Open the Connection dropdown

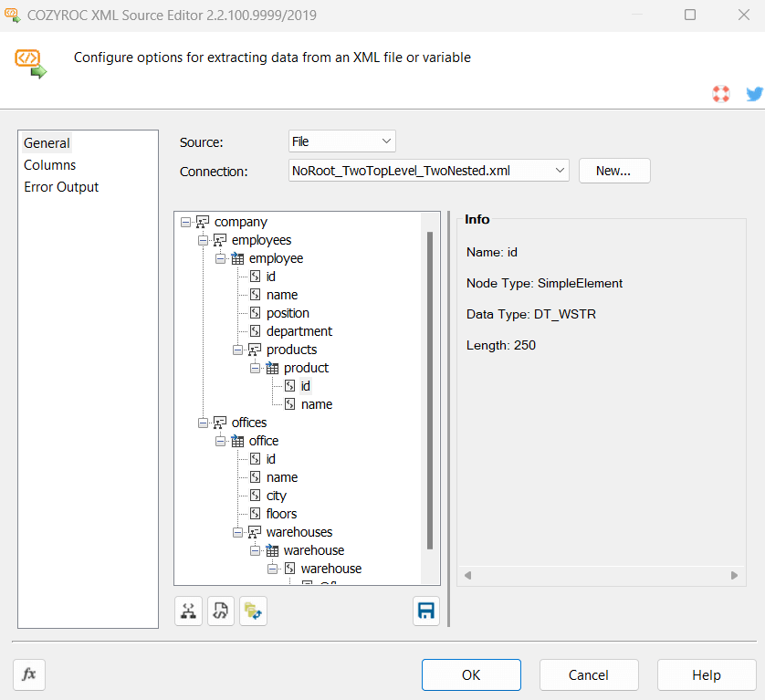click(429, 171)
